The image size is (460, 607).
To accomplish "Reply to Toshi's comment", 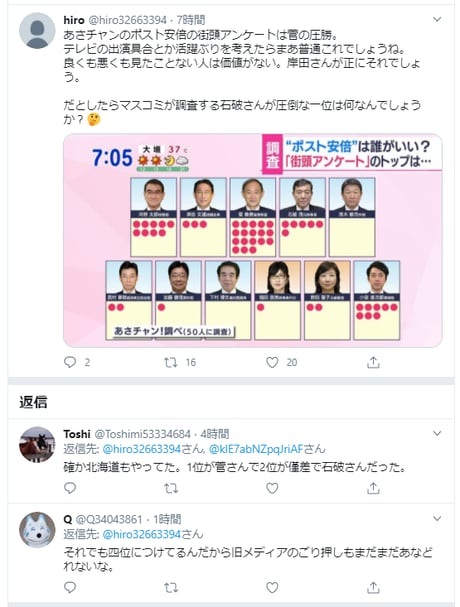I will pos(70,488).
